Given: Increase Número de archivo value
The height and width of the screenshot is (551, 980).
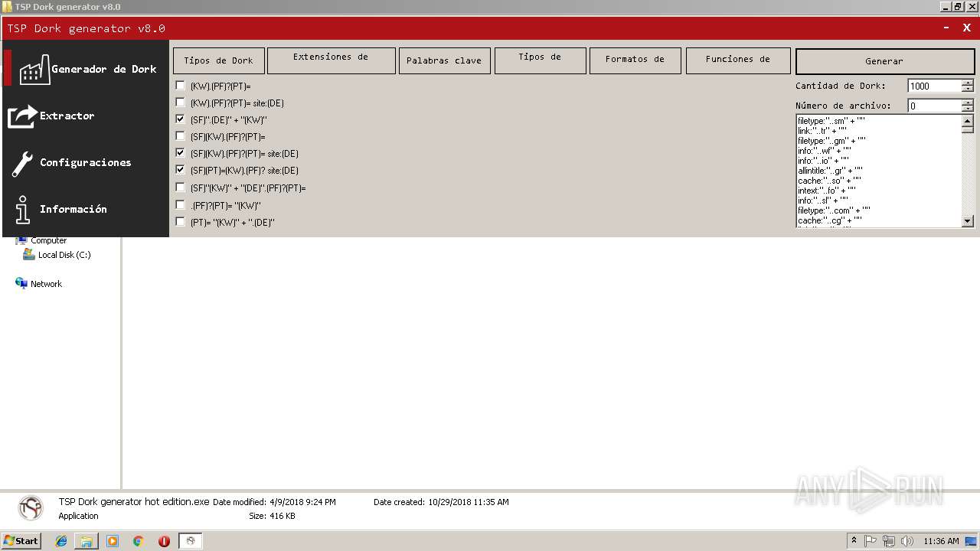Looking at the screenshot, I should (x=968, y=103).
